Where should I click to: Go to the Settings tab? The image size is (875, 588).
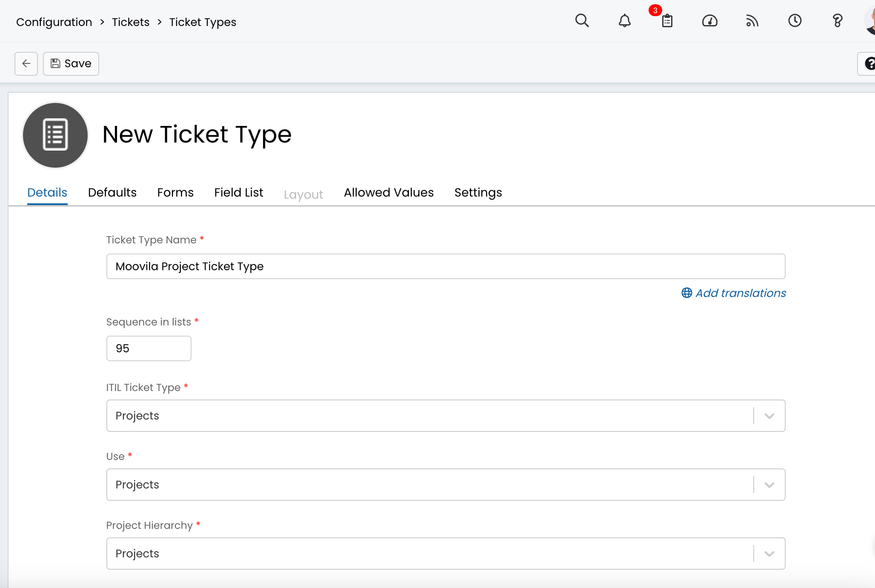coord(478,192)
